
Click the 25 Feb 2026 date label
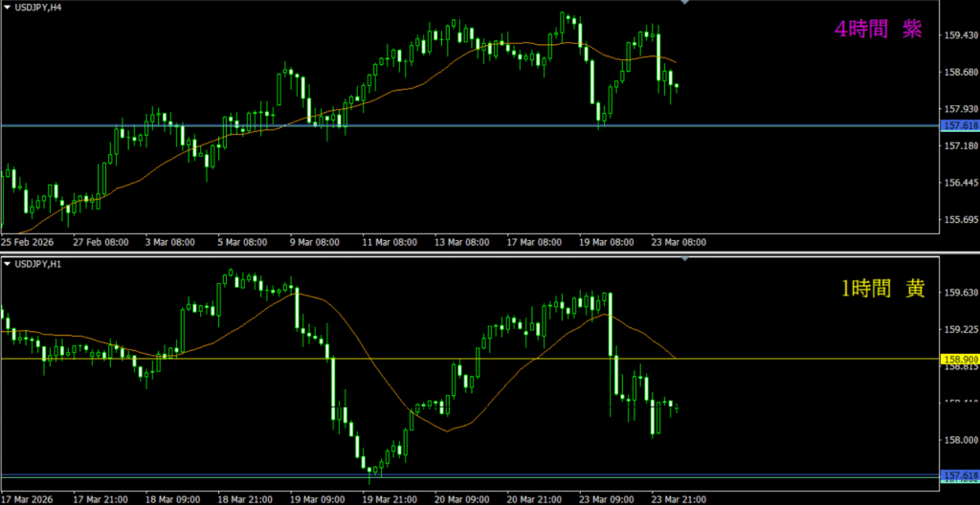pos(28,242)
